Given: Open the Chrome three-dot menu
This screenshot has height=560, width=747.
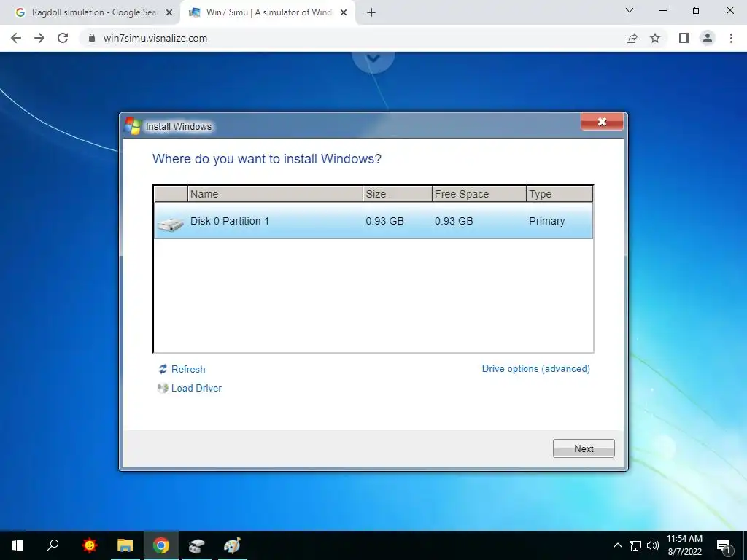Looking at the screenshot, I should pos(731,38).
